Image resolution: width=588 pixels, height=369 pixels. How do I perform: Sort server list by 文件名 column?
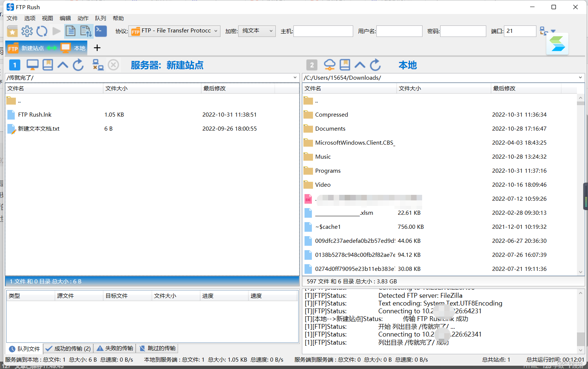click(54, 89)
